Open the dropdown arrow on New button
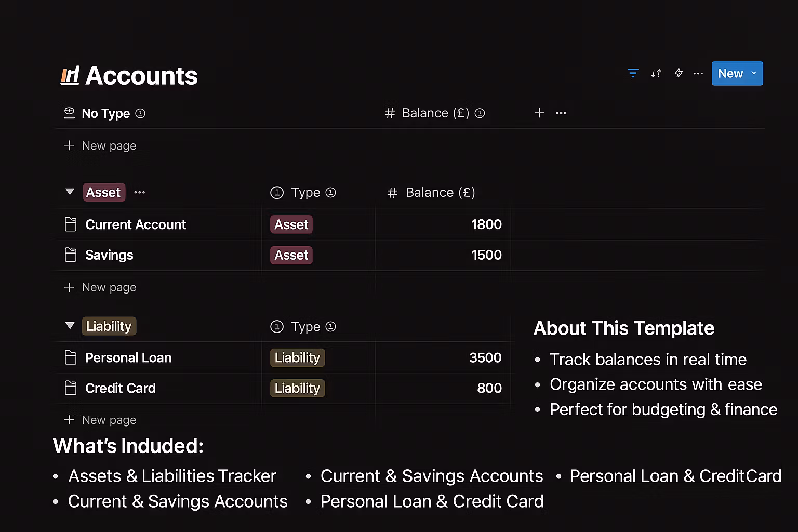Viewport: 798px width, 532px height. [x=754, y=73]
